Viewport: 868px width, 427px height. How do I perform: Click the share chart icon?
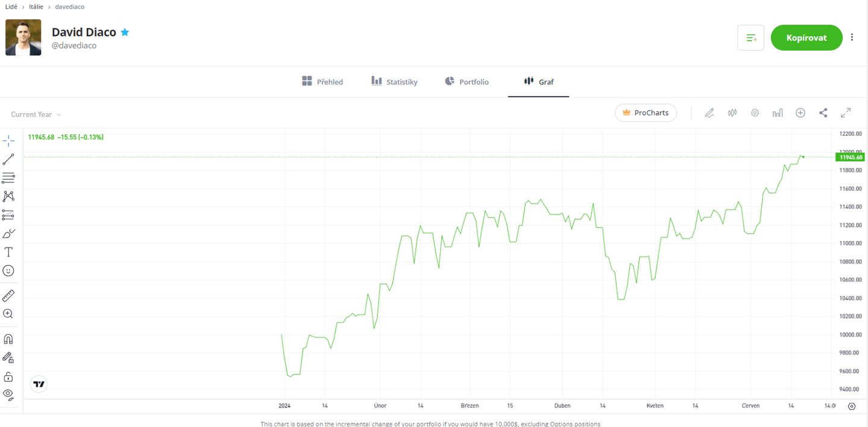823,113
